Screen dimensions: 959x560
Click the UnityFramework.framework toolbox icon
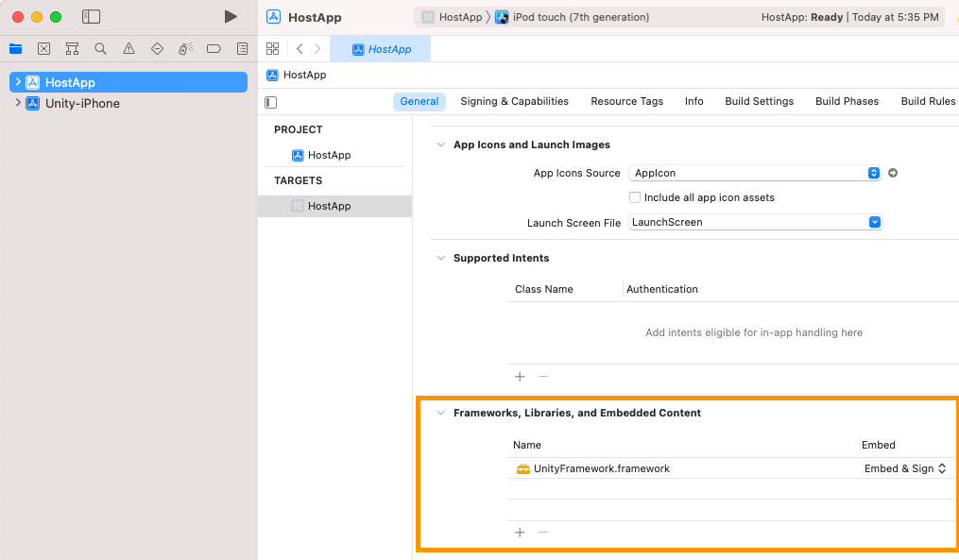pos(522,469)
